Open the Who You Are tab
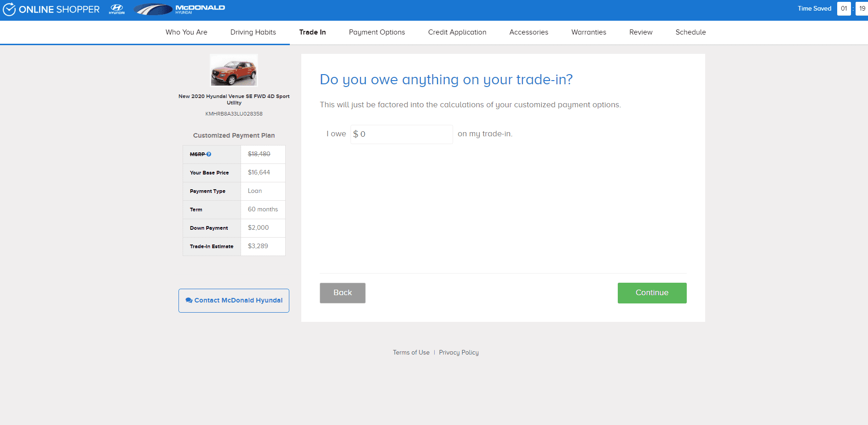This screenshot has height=425, width=868. click(x=186, y=32)
